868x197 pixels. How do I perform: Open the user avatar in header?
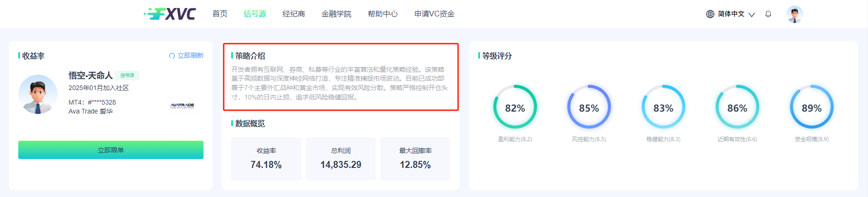795,14
